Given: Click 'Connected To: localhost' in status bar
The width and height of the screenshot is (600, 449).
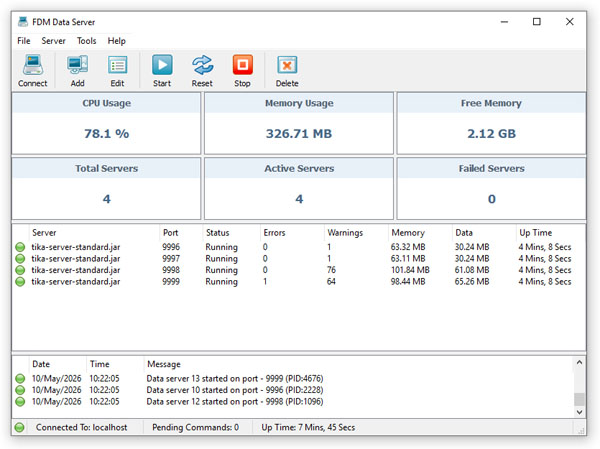Looking at the screenshot, I should coord(81,427).
